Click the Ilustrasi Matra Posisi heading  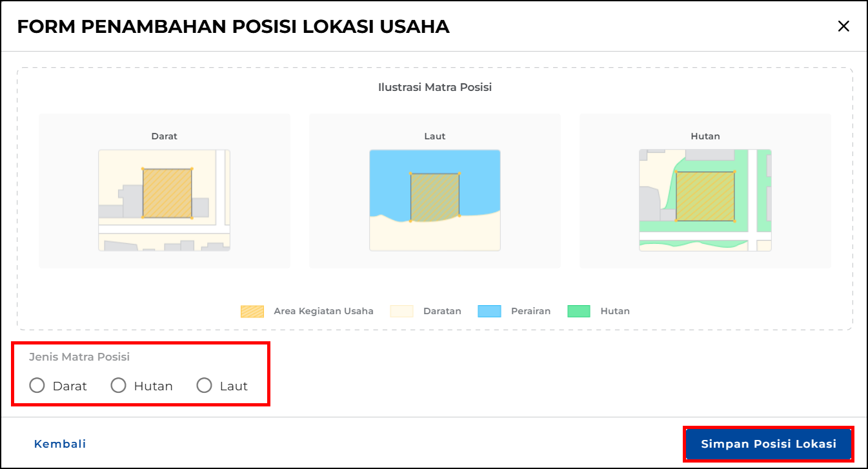point(434,87)
